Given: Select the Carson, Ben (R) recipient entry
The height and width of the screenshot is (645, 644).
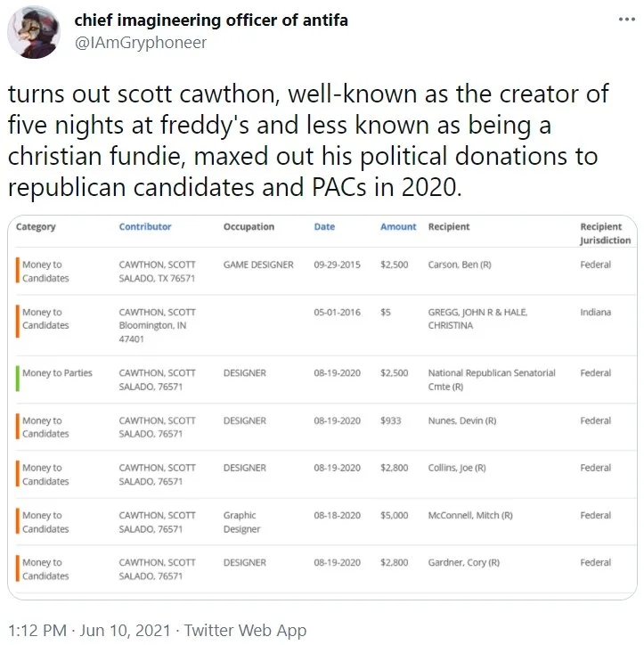Looking at the screenshot, I should 460,265.
